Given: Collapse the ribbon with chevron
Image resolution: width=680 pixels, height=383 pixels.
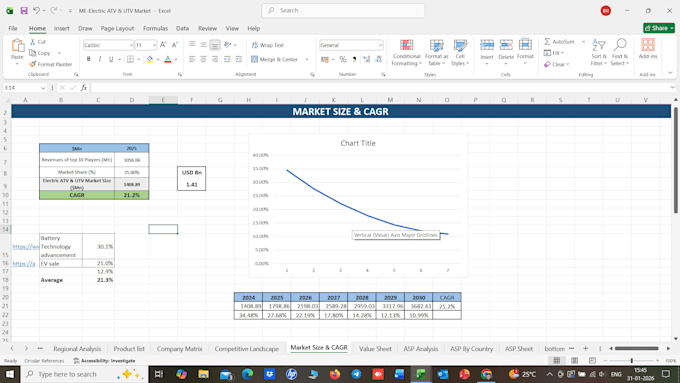Looking at the screenshot, I should point(670,73).
